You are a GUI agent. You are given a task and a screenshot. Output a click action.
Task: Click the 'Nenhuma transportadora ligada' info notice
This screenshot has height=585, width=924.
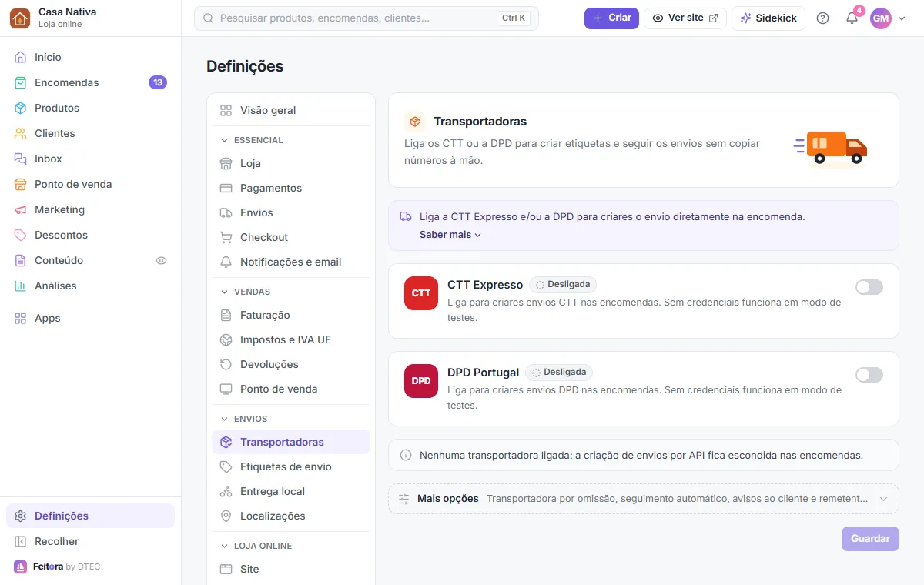(644, 455)
